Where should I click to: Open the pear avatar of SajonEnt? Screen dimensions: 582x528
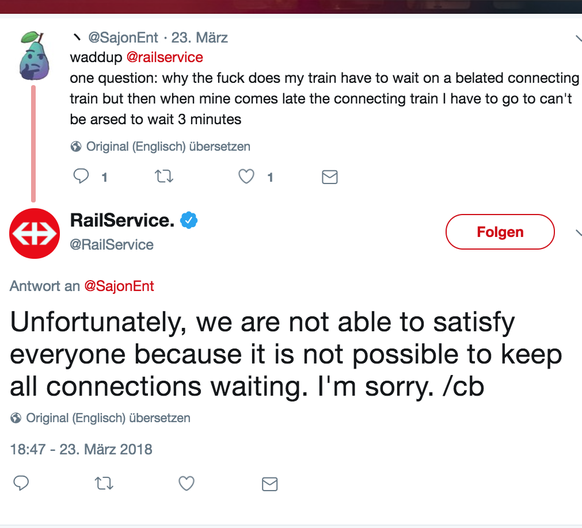[34, 56]
